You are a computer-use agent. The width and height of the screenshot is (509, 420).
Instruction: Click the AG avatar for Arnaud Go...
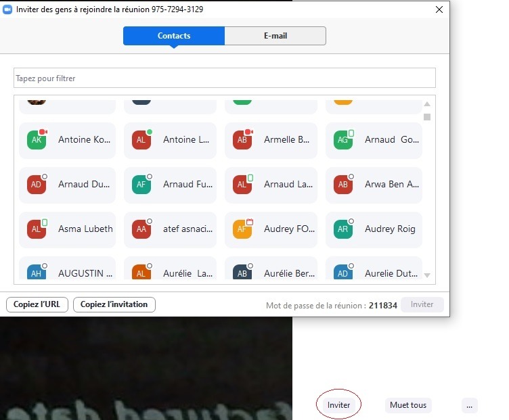pos(343,140)
